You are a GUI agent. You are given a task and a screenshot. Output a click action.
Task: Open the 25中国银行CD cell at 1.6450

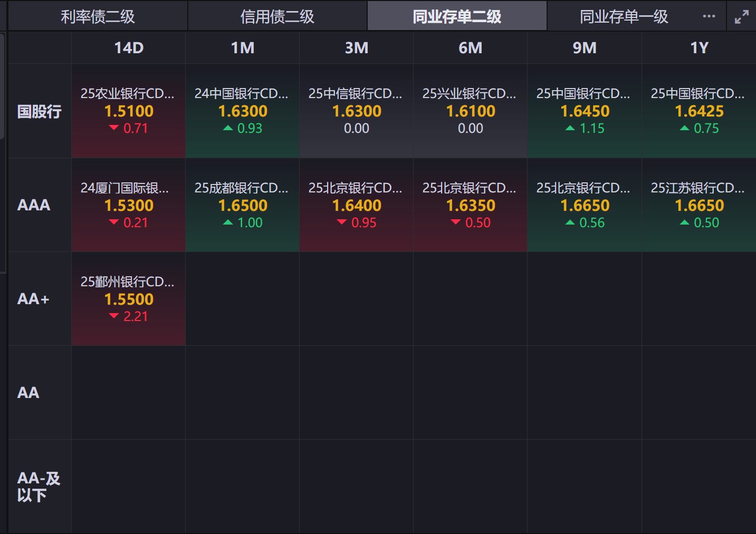click(x=585, y=111)
